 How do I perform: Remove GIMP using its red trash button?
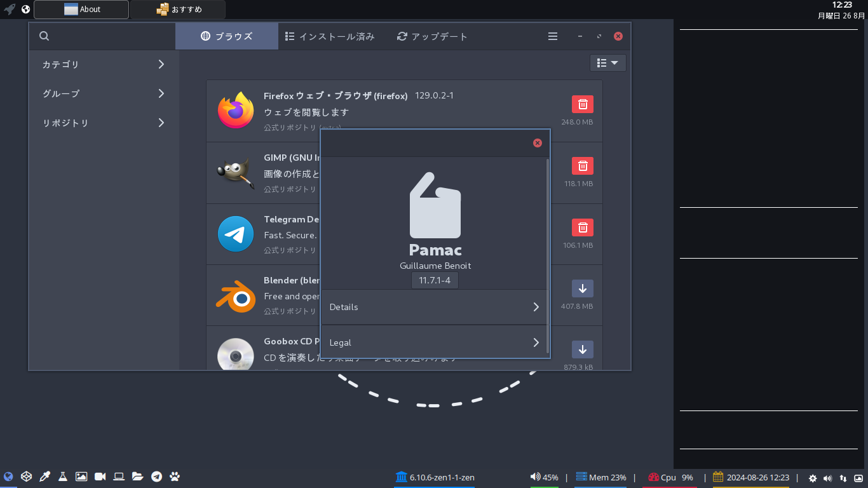pos(583,166)
